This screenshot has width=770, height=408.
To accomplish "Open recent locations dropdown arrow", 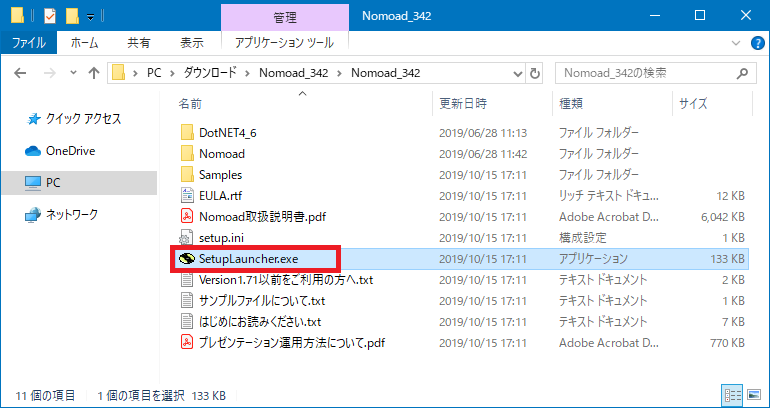I will pyautogui.click(x=74, y=74).
